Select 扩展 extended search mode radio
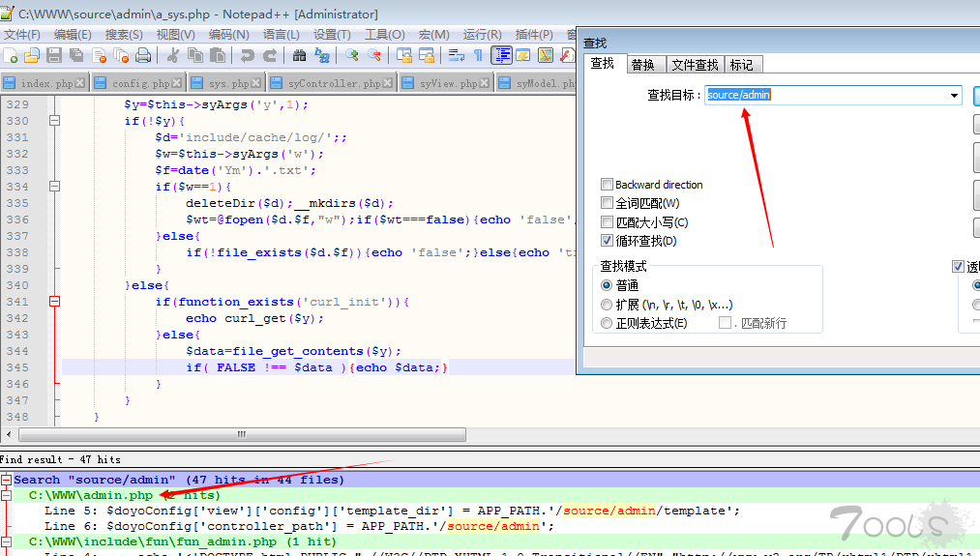The height and width of the screenshot is (556, 980). (x=607, y=305)
